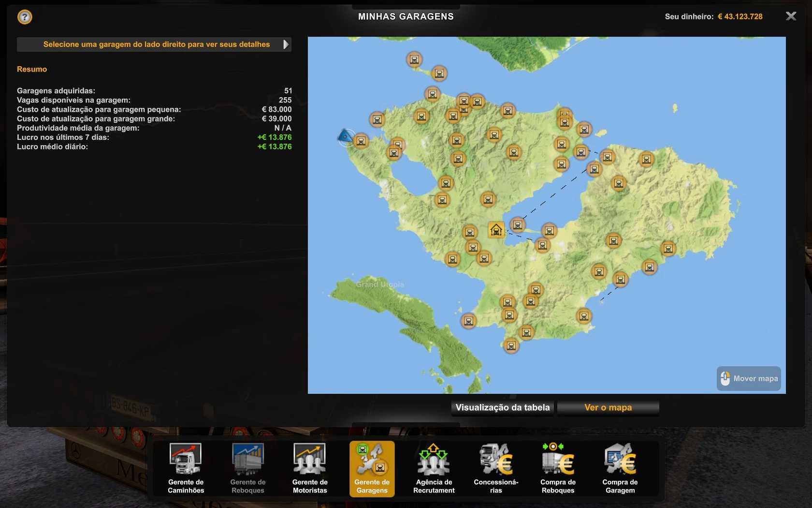Viewport: 812px width, 508px height.
Task: Open Concessionárias truck dealer
Action: (x=496, y=468)
